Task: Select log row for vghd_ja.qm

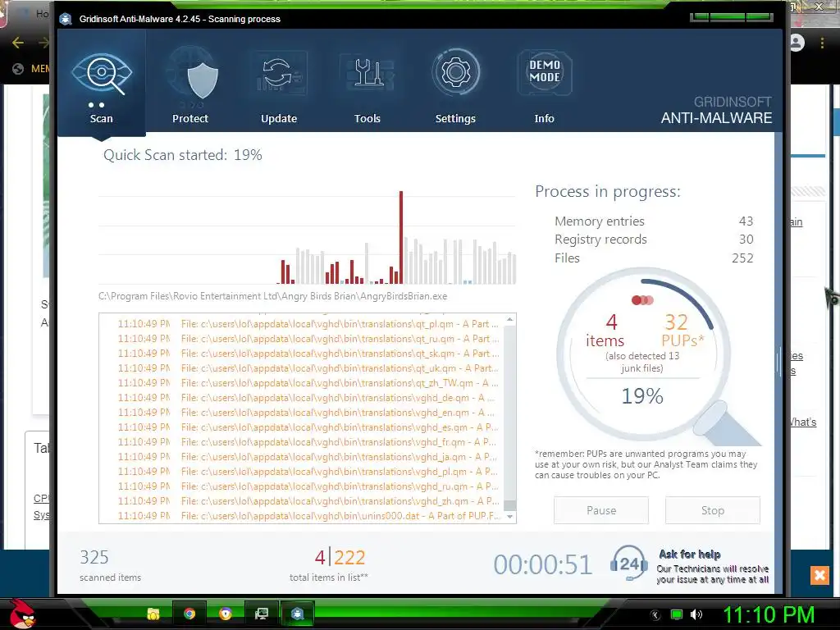Action: pos(308,456)
